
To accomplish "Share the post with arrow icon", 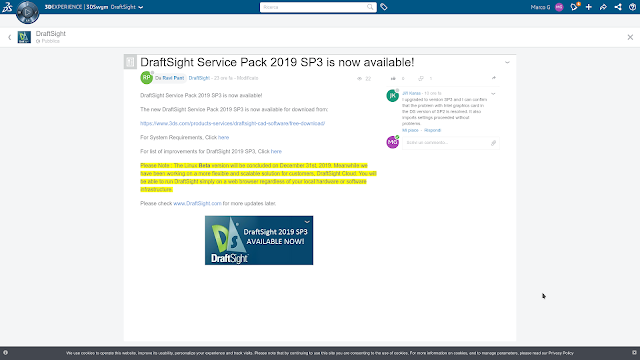I will click(x=493, y=78).
